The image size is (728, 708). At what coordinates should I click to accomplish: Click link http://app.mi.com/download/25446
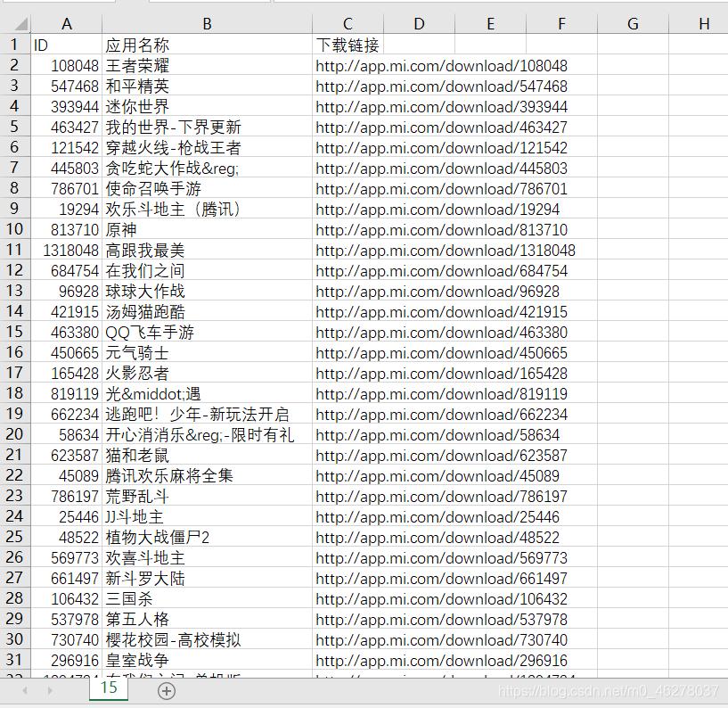[438, 517]
